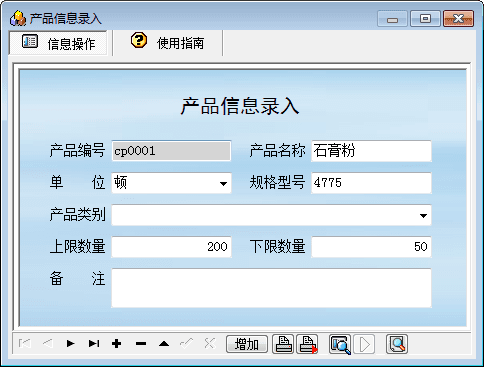Screen dimensions: 484x367
Task: Click the 下限数量 field 50
Action: click(371, 247)
